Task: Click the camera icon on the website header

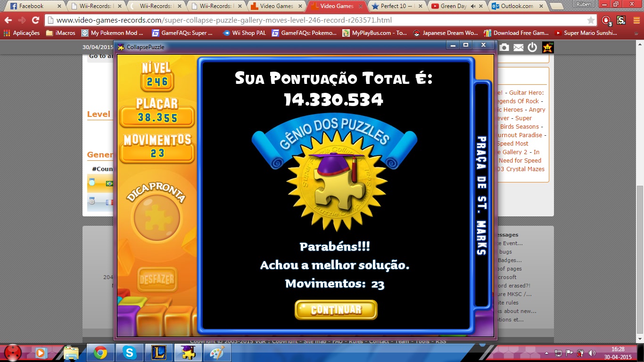Action: tap(504, 47)
